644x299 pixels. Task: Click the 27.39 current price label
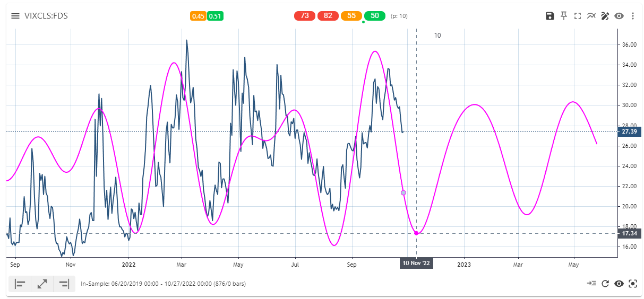630,131
